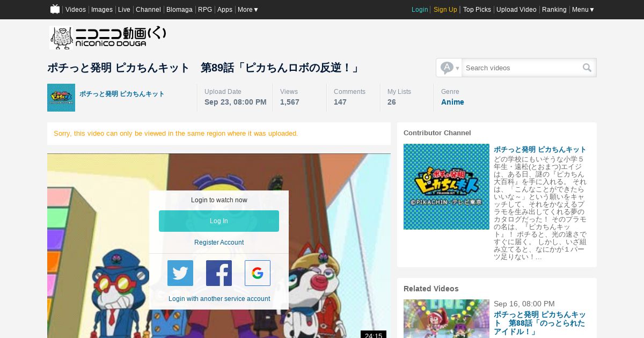Screen dimensions: 644x338
Task: Open the Niconico Douga logo
Action: click(x=108, y=38)
